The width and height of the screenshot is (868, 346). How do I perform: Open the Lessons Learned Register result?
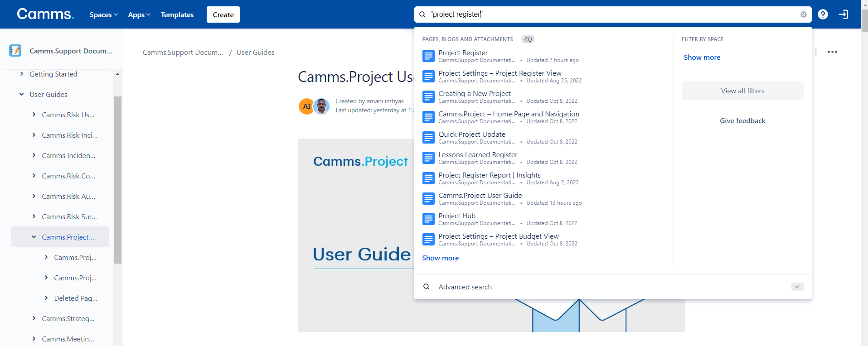tap(478, 155)
